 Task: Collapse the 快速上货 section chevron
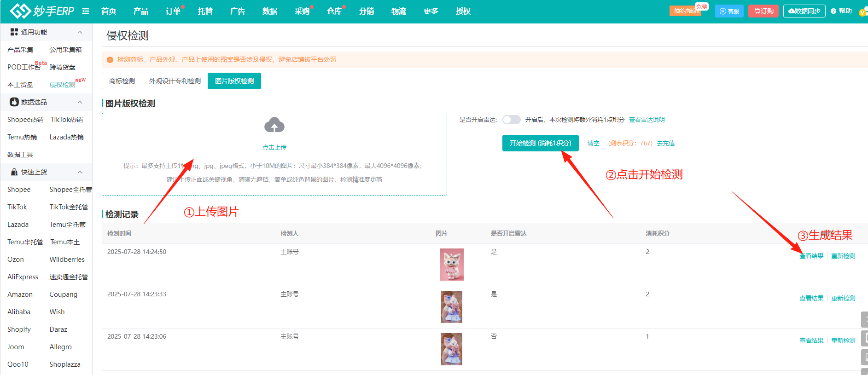click(x=80, y=172)
